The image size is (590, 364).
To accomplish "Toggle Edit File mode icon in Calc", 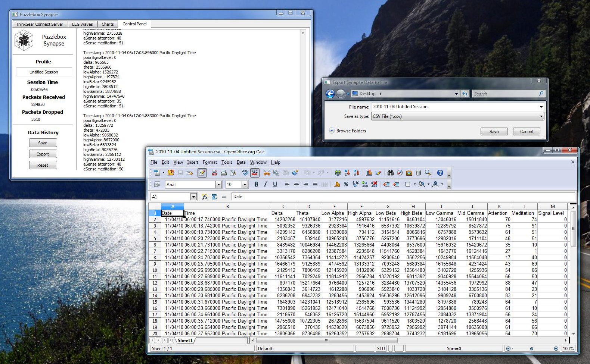I will point(202,173).
